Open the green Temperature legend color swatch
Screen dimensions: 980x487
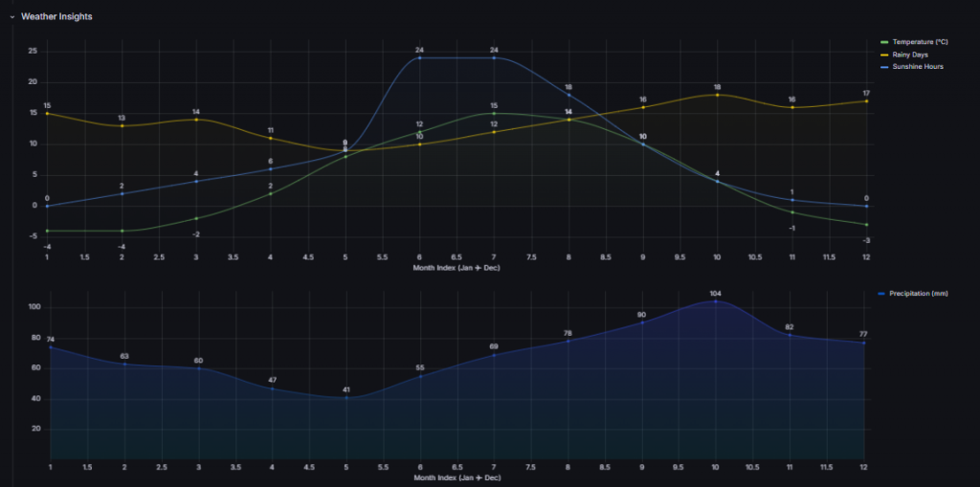[884, 42]
